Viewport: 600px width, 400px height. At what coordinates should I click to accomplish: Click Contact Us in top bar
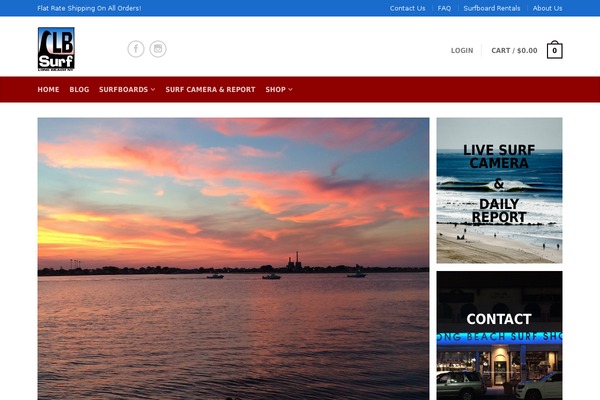point(407,8)
